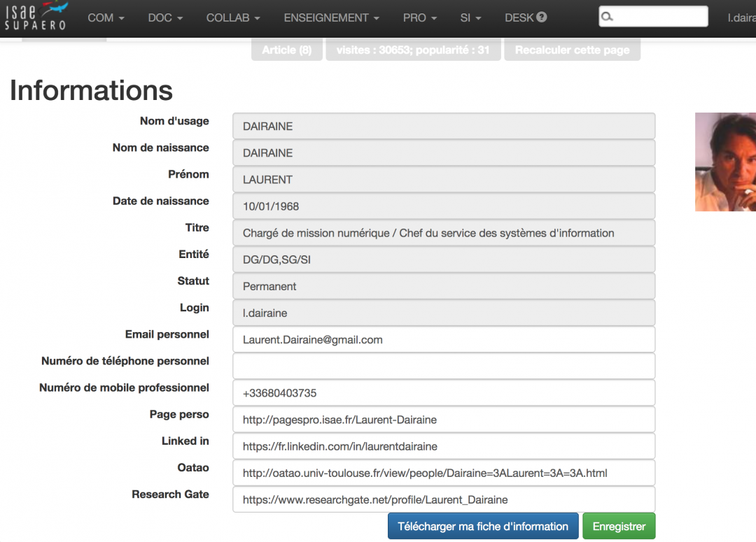Click the Email personnel field
Screen dimensions: 756x542
click(x=444, y=340)
